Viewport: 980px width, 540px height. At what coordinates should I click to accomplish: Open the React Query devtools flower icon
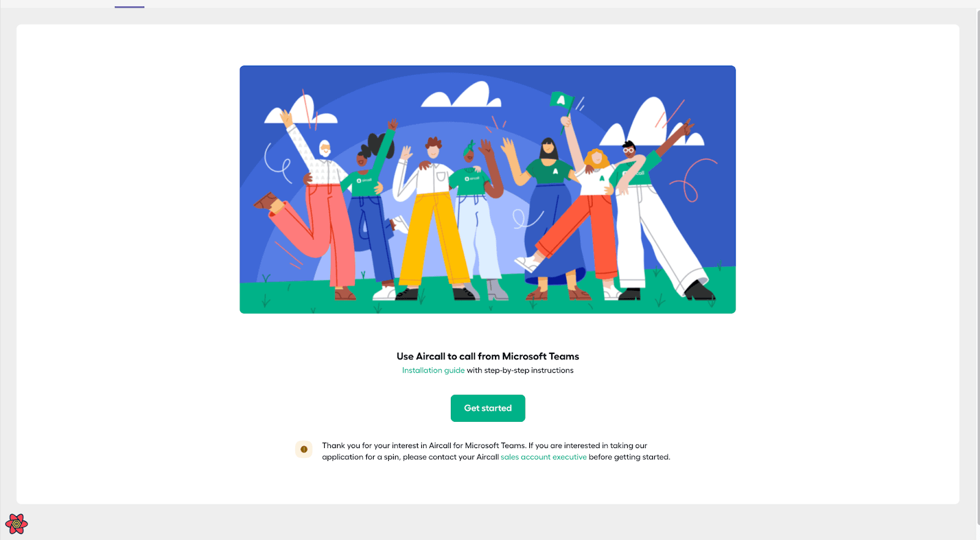(17, 524)
